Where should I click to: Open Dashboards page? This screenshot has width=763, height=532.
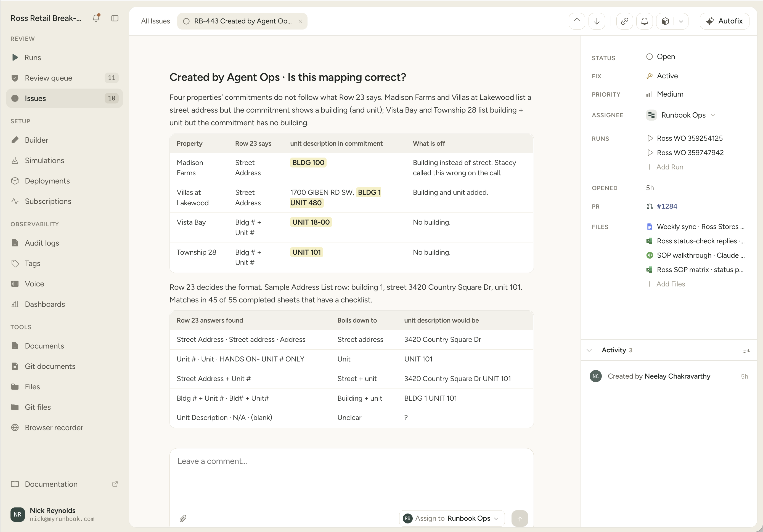[x=65, y=304]
